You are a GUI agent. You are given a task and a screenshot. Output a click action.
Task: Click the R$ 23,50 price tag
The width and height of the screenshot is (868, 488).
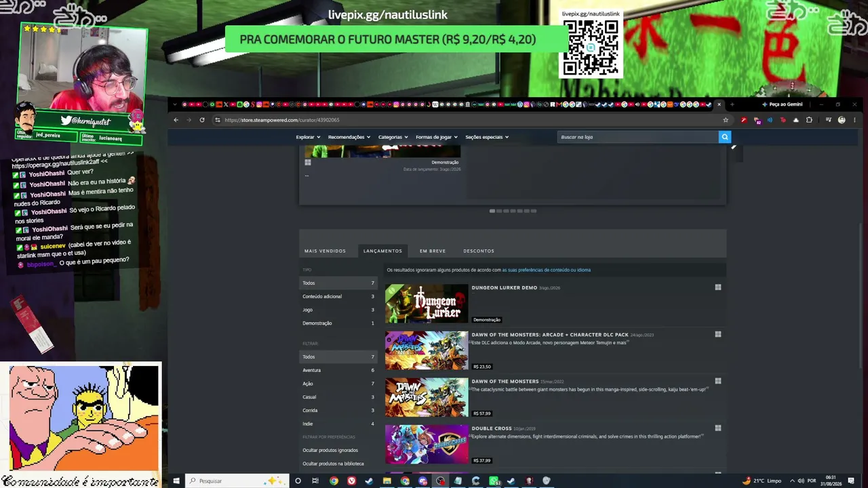click(481, 367)
